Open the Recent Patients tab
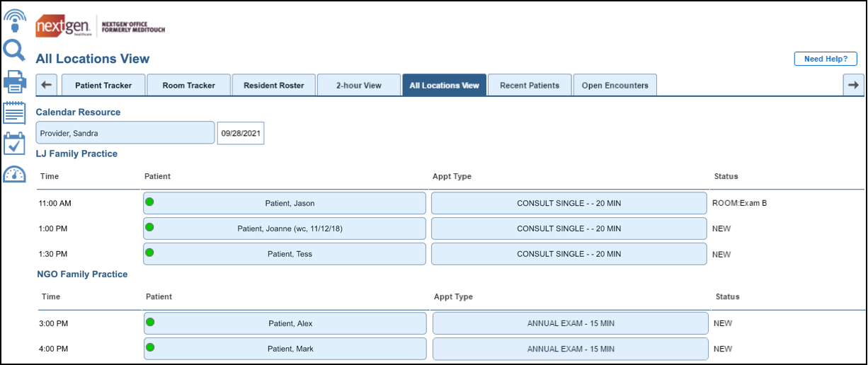Image resolution: width=868 pixels, height=365 pixels. (x=529, y=85)
